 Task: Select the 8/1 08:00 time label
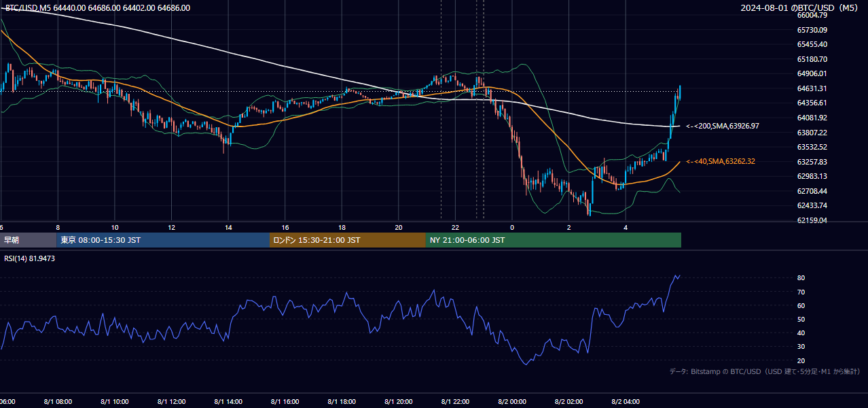click(x=58, y=402)
